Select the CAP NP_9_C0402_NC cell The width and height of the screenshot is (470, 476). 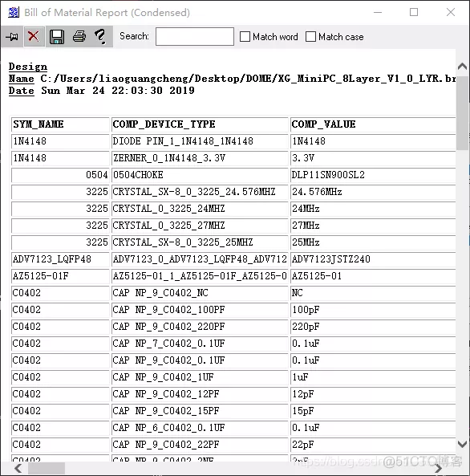200,293
